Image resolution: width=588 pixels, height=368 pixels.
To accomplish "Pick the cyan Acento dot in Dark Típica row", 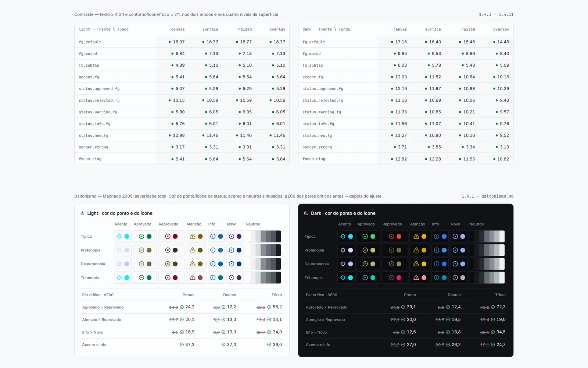I will (351, 236).
